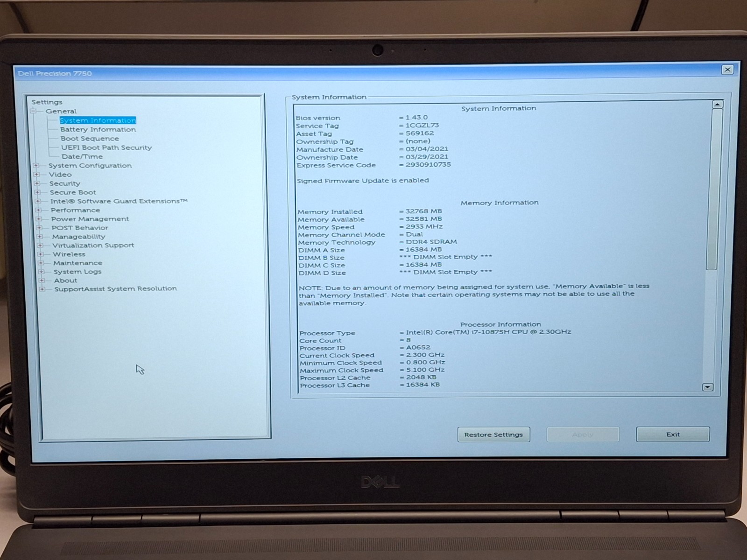The image size is (747, 560).
Task: Expand Intel Software Guard Extensions node
Action: coord(38,201)
